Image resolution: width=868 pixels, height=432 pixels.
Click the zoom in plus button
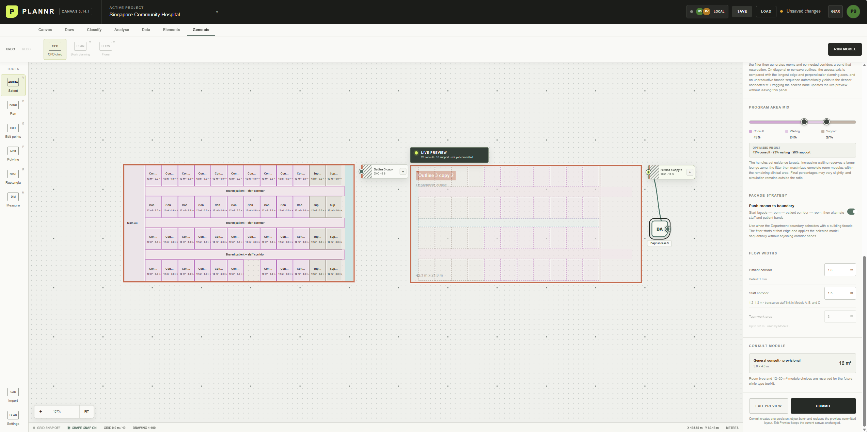pos(41,412)
